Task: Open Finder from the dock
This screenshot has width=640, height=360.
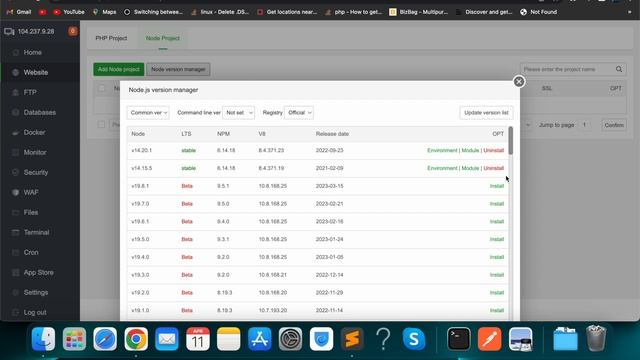Action: (x=43, y=339)
